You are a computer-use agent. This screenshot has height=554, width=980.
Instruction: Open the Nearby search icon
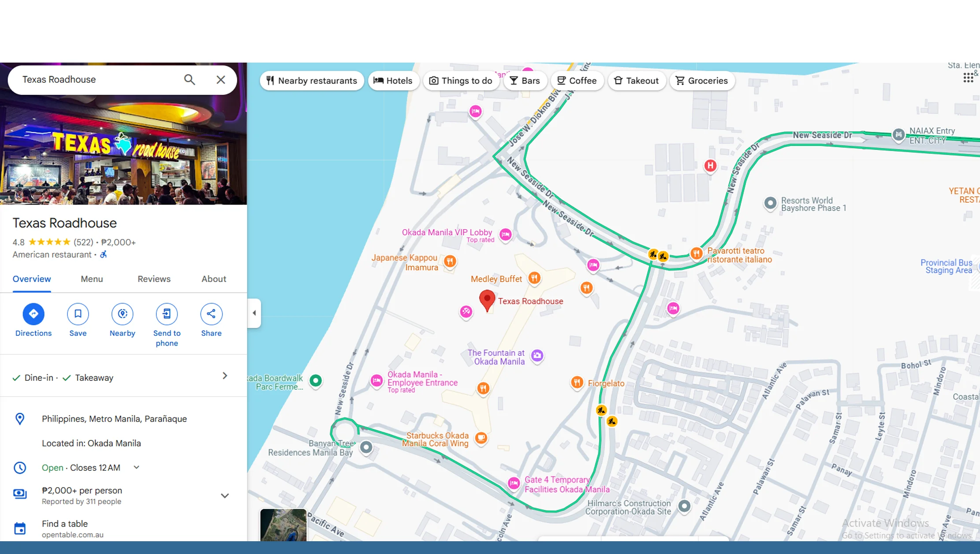[123, 314]
